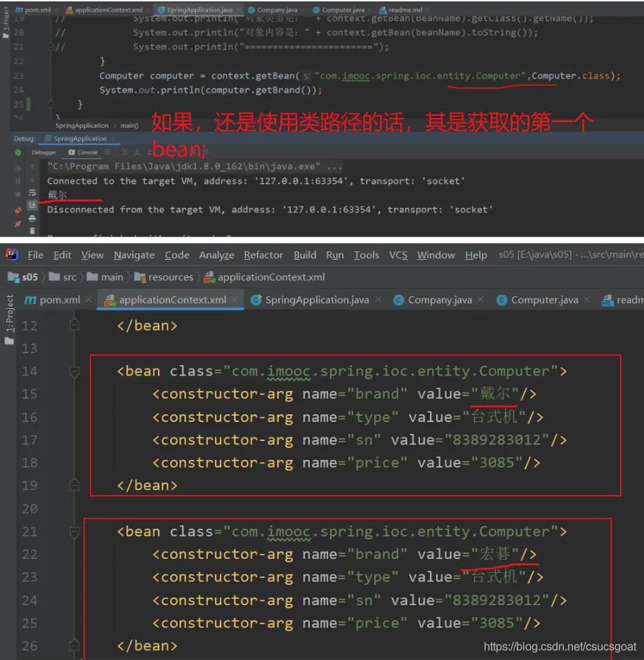Toggle scroll to end of console
The width and height of the screenshot is (644, 660).
coord(32,205)
